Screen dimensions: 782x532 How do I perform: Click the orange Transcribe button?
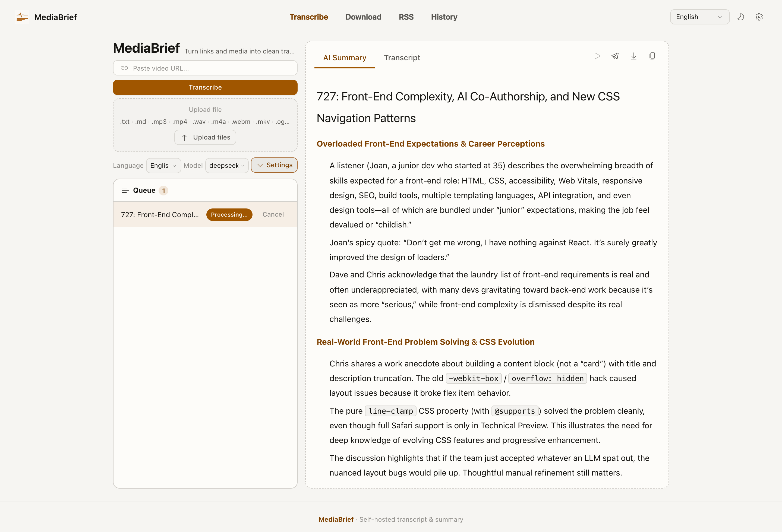coord(205,87)
